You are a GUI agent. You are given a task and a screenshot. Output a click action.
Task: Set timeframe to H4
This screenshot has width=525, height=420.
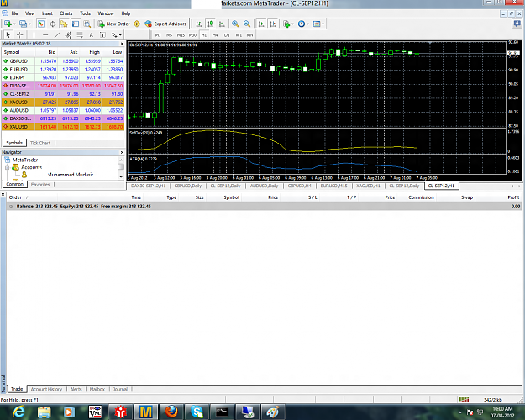point(215,34)
